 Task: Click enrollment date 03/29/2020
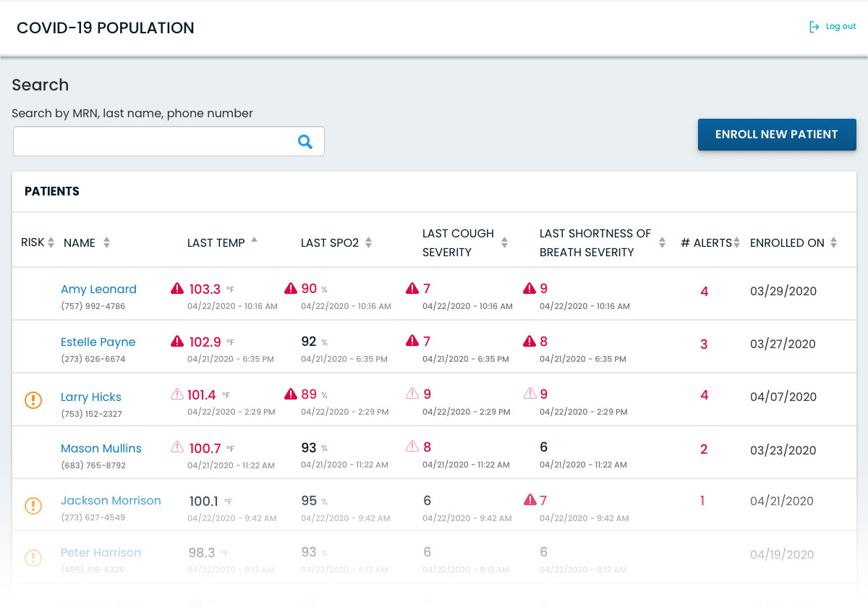783,292
